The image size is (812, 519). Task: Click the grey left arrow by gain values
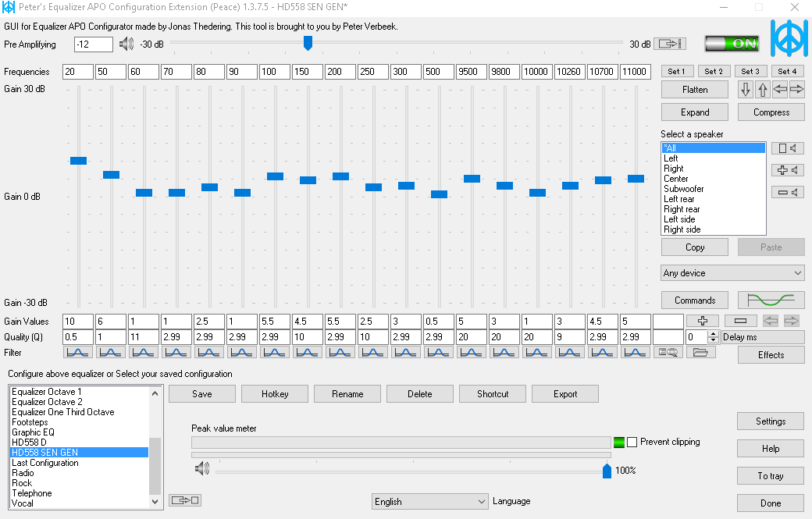coord(771,321)
